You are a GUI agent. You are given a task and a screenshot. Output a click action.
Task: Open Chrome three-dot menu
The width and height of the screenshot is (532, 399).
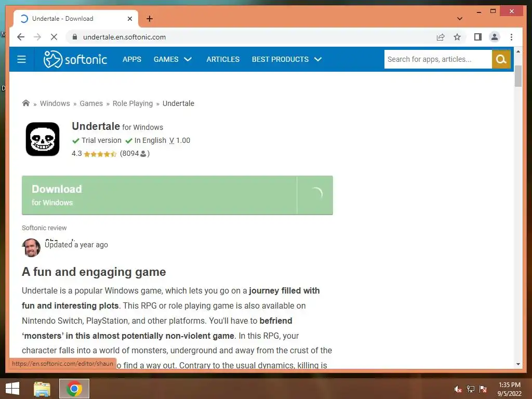511,37
